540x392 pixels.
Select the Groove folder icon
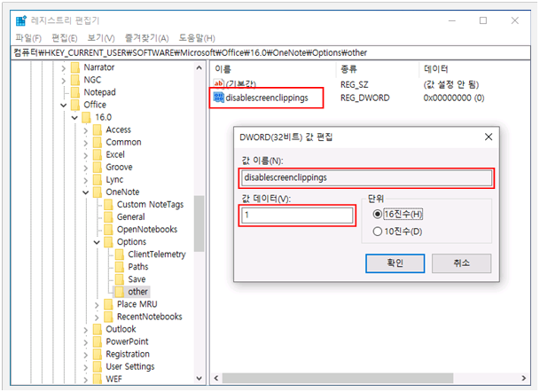[98, 167]
